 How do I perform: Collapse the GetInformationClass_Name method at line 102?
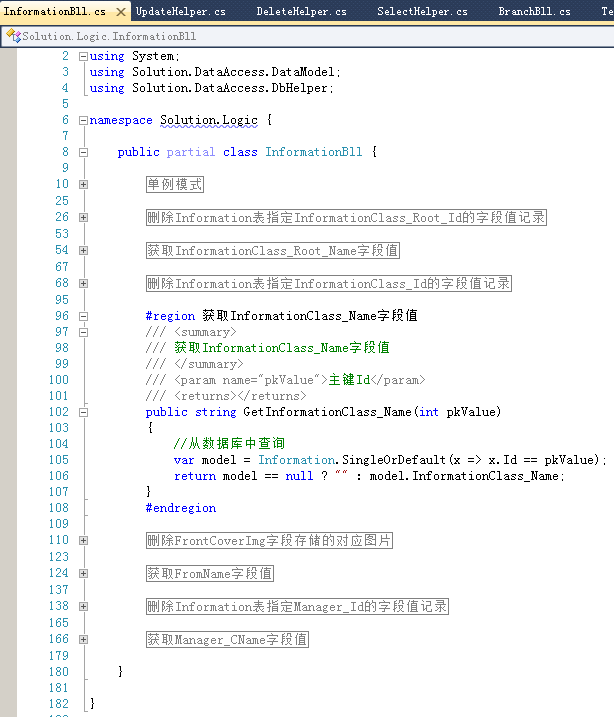pos(84,411)
